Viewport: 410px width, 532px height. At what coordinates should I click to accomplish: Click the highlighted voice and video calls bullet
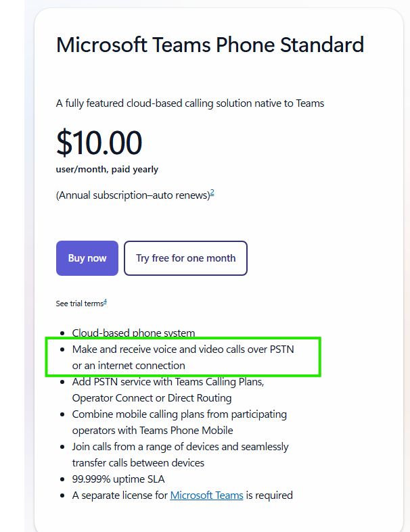(x=183, y=357)
